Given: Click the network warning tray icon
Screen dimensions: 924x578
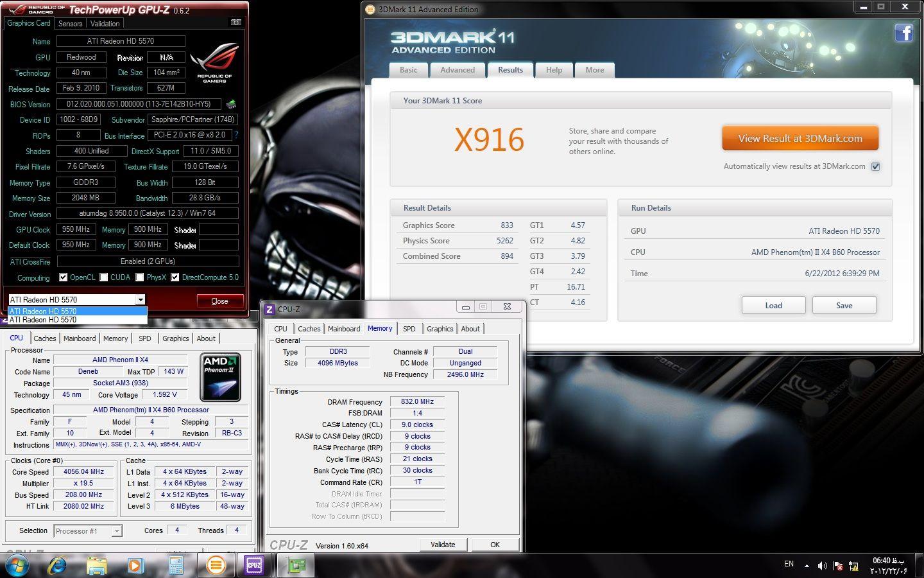Looking at the screenshot, I should tap(853, 566).
